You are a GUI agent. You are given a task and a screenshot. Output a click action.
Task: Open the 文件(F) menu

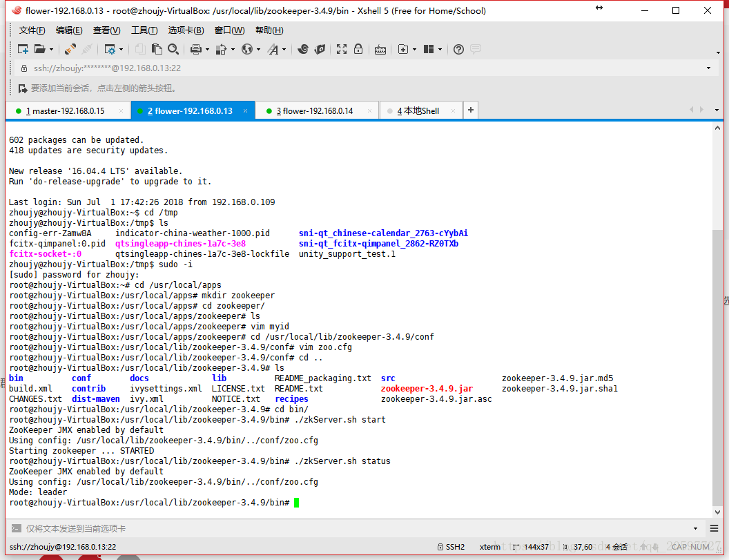[32, 30]
